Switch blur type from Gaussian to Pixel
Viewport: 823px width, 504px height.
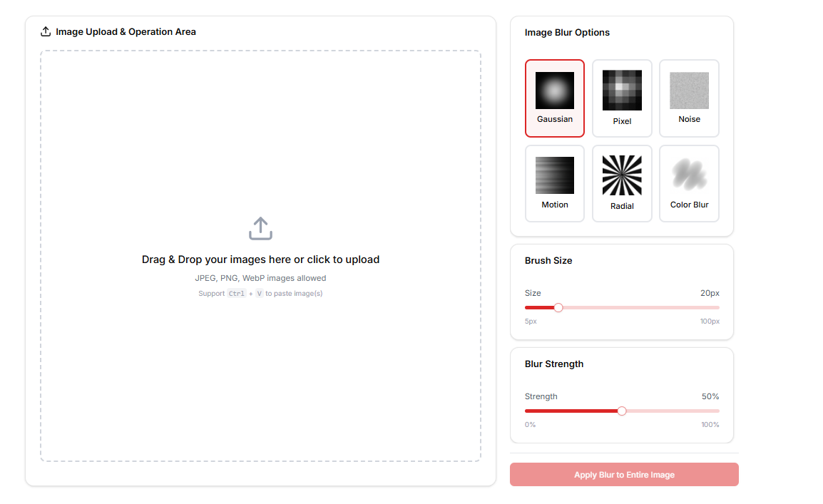pyautogui.click(x=621, y=98)
